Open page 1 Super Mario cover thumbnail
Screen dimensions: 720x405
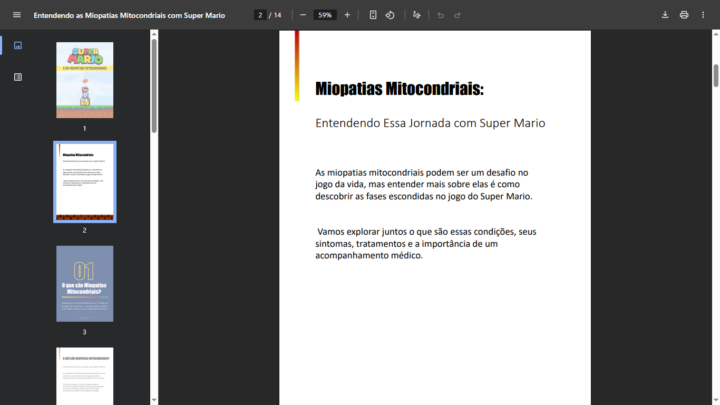[84, 80]
